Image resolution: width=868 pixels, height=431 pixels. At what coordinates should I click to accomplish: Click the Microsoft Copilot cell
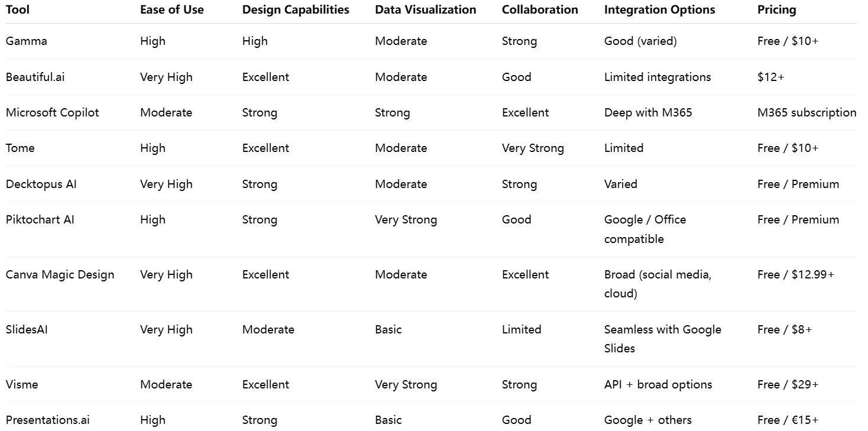pyautogui.click(x=53, y=113)
